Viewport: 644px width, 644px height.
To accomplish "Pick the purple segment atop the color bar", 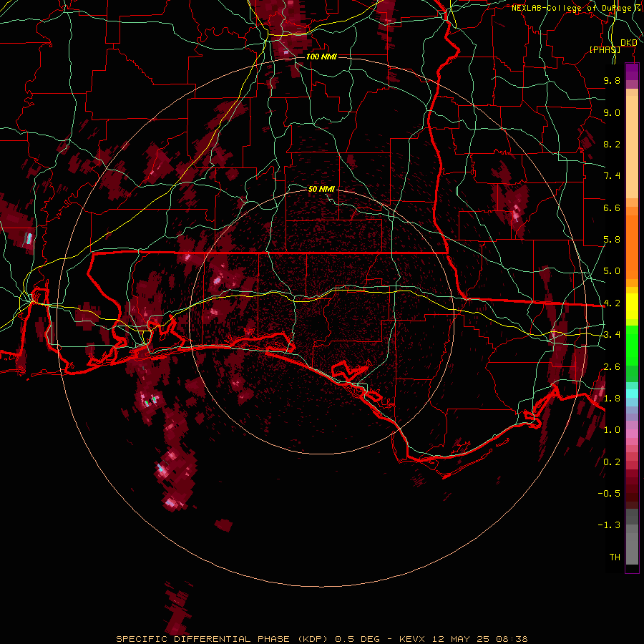I will [632, 72].
